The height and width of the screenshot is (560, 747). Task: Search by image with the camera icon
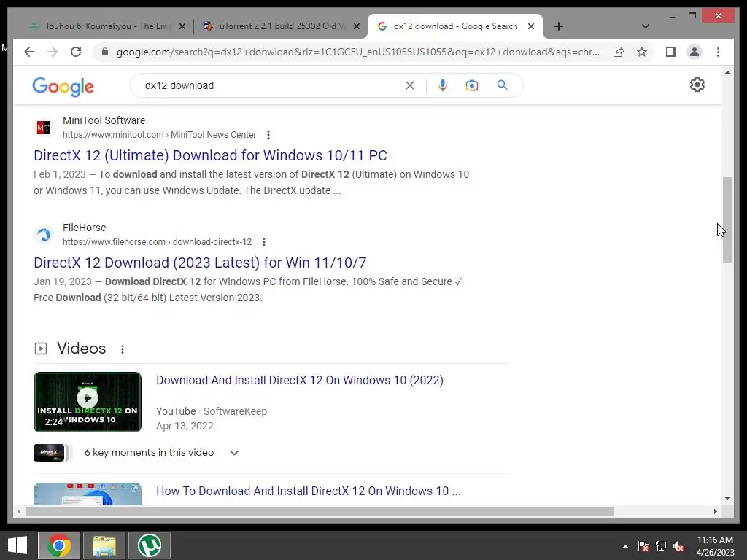click(472, 85)
